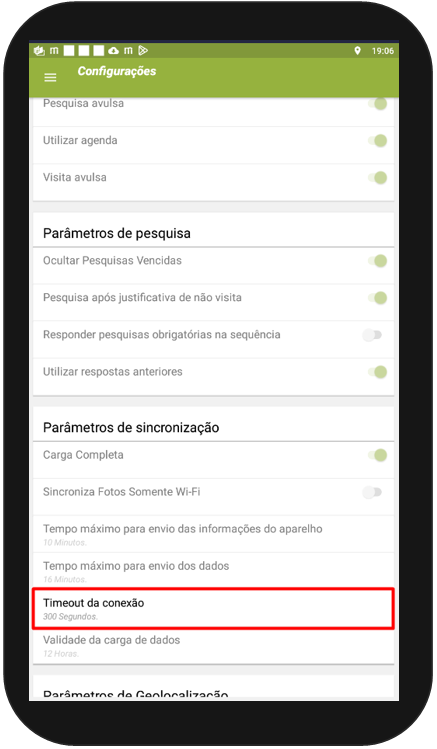
Task: Open the hamburger navigation menu
Action: click(50, 77)
